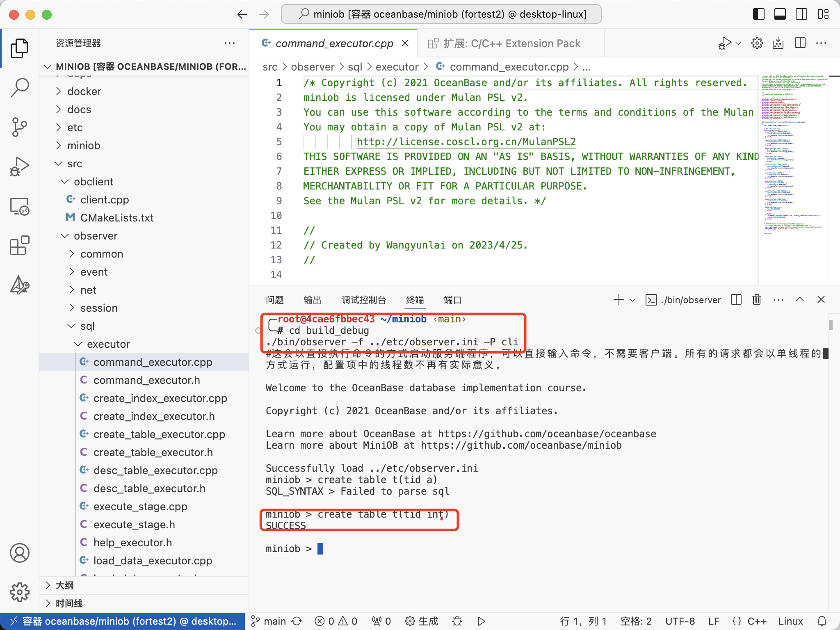Image resolution: width=840 pixels, height=630 pixels.
Task: Open the Source Control view
Action: pyautogui.click(x=19, y=127)
